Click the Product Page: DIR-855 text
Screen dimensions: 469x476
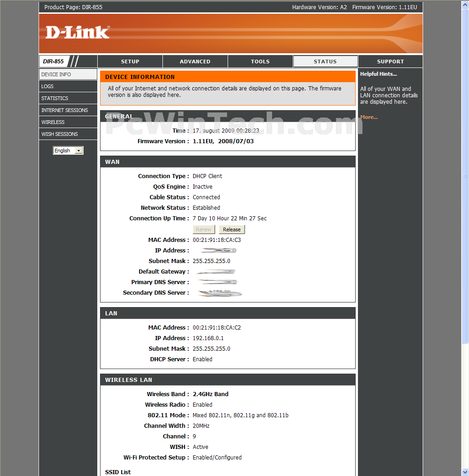tap(73, 7)
